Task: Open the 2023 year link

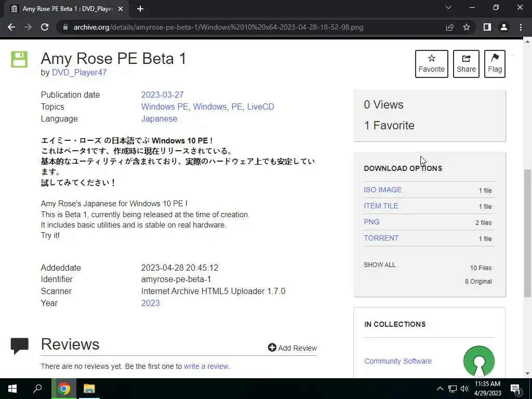Action: point(150,303)
